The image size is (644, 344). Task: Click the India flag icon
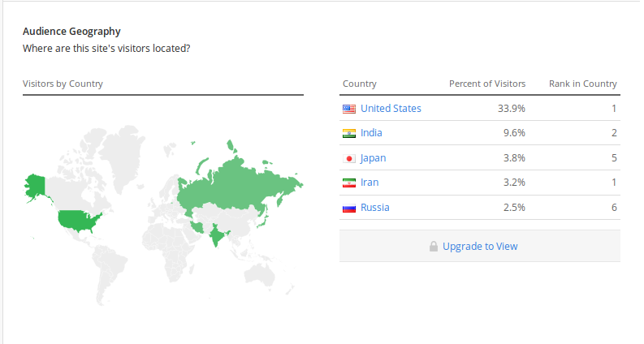(x=349, y=133)
